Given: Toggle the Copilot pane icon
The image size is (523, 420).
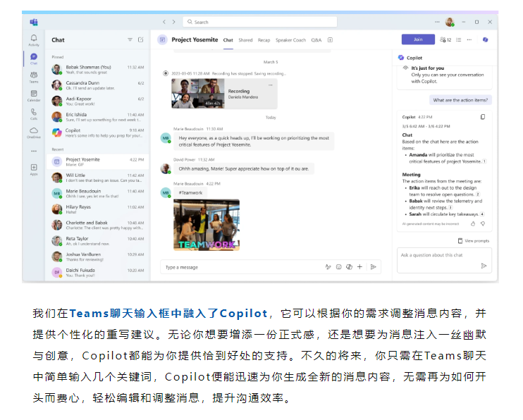Looking at the screenshot, I should (x=486, y=39).
